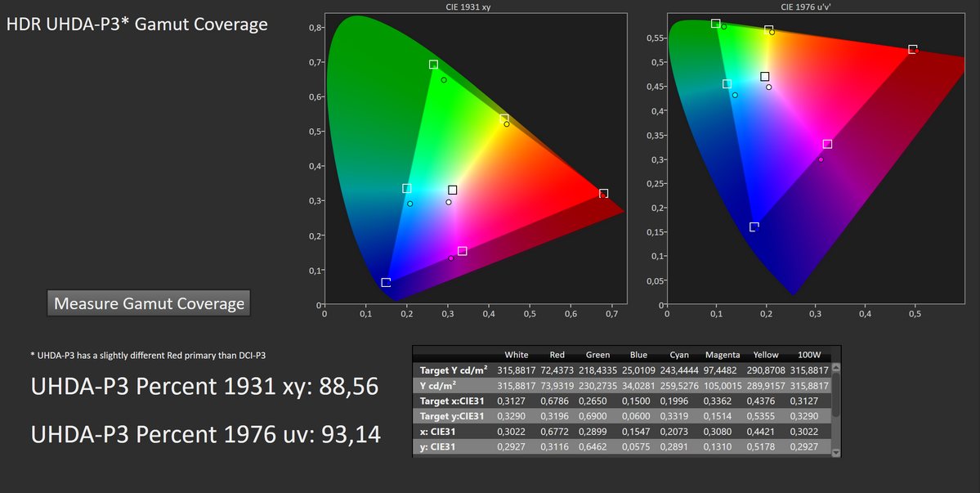This screenshot has height=493, width=980.
Task: Click the CIE 1931 xy chart title
Action: (x=473, y=7)
